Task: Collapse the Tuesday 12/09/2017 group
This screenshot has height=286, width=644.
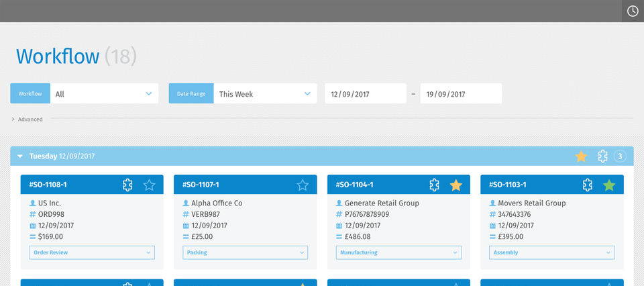Action: pos(19,156)
